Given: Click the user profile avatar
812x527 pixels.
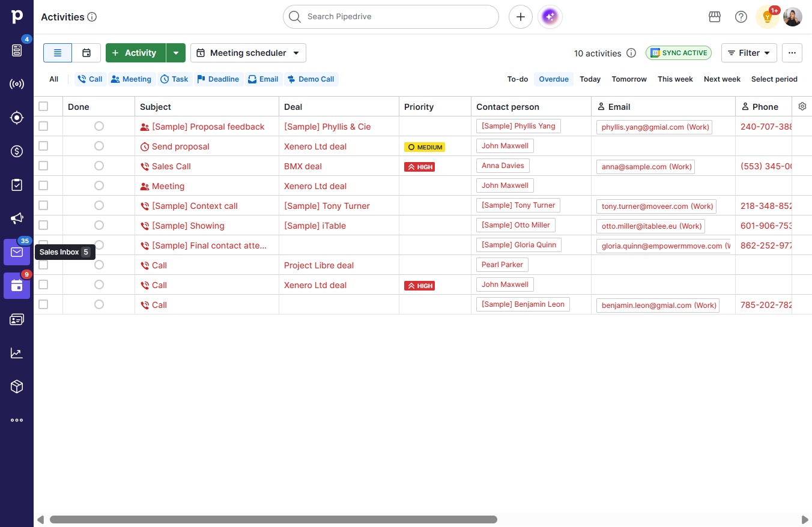Looking at the screenshot, I should 793,17.
